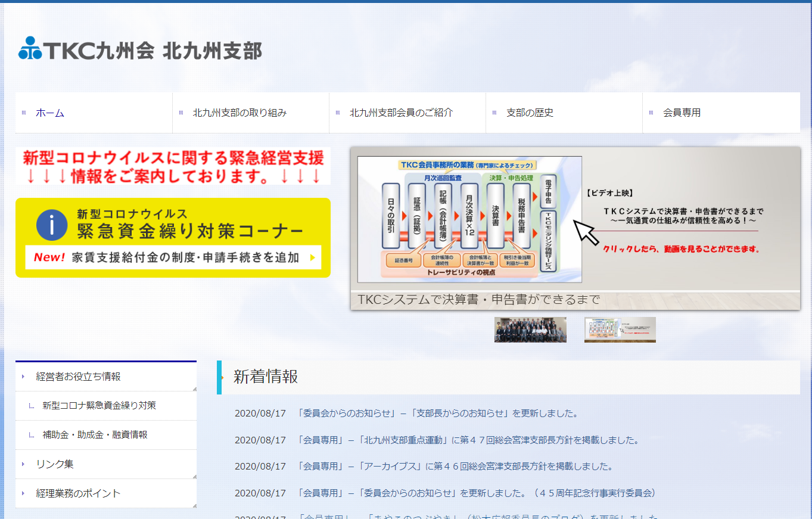Image resolution: width=812 pixels, height=519 pixels.
Task: Expand 経営者お役立ち情報 sidebar section
Action: (x=106, y=377)
